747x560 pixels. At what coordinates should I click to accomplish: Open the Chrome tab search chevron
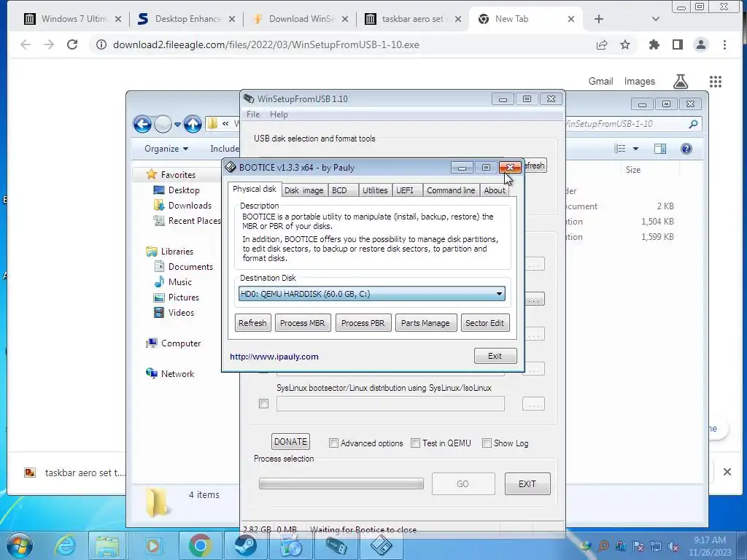click(x=656, y=19)
